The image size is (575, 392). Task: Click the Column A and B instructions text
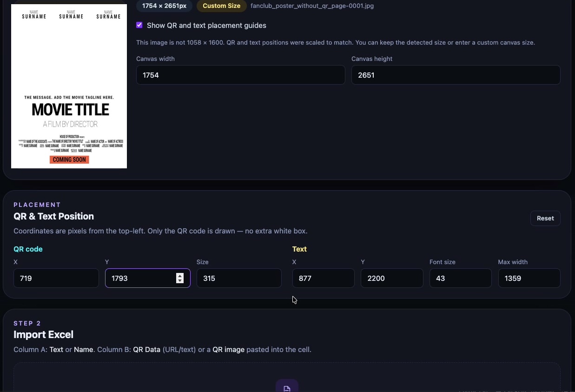point(162,349)
